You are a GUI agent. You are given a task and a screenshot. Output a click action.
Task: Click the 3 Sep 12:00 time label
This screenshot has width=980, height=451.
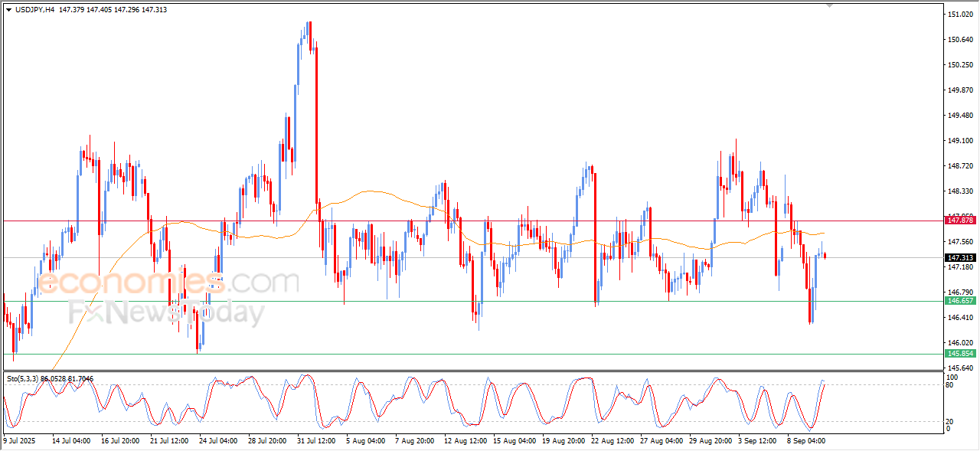756,441
